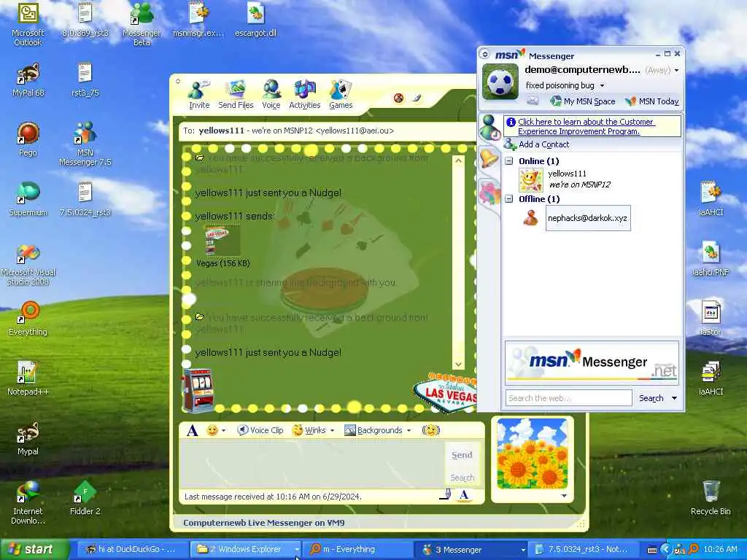Click the e-mail inbox envelope icon
The image size is (747, 560).
(533, 101)
